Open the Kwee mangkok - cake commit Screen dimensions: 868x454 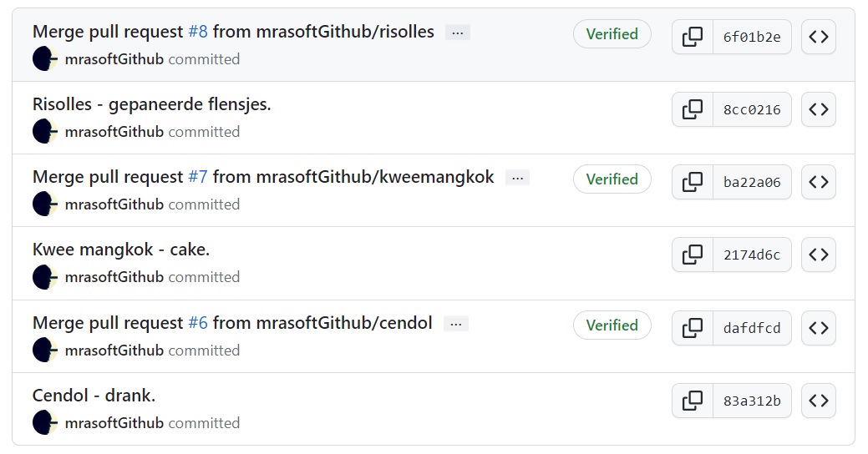(x=121, y=250)
